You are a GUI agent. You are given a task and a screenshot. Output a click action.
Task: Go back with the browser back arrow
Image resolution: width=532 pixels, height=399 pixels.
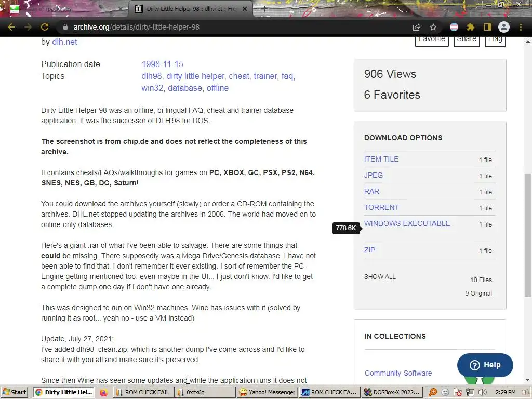click(x=11, y=27)
